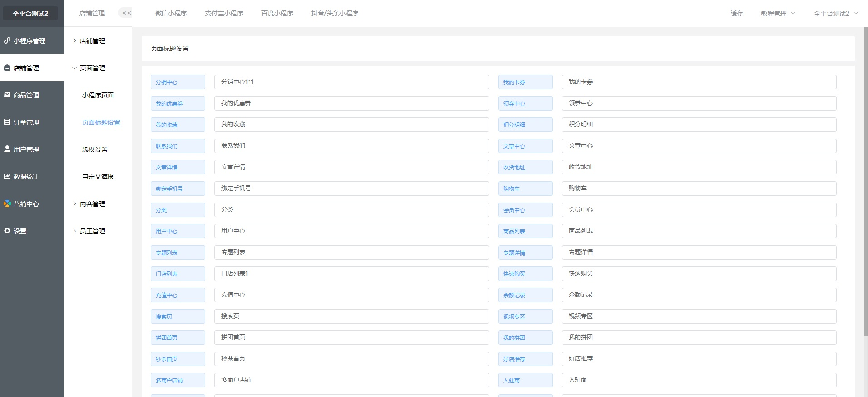Expand the 店铺管理 tree group

point(74,40)
